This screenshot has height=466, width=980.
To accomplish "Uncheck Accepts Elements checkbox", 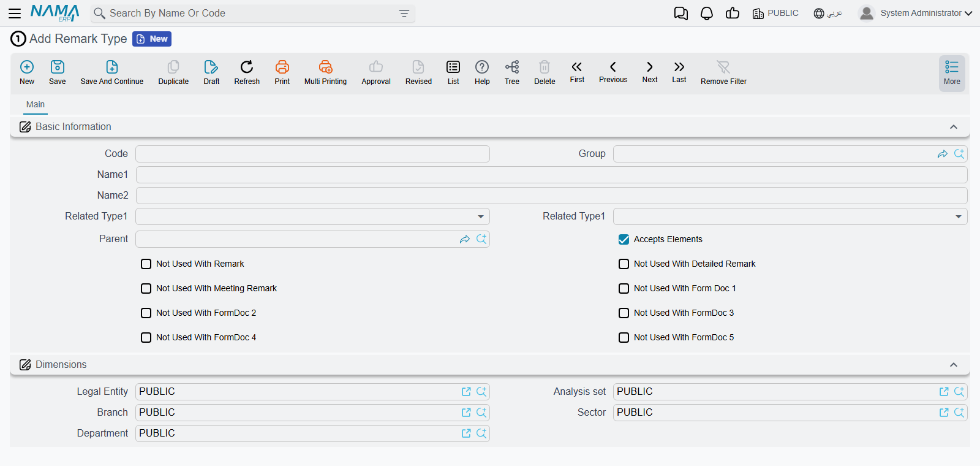I will (x=624, y=240).
